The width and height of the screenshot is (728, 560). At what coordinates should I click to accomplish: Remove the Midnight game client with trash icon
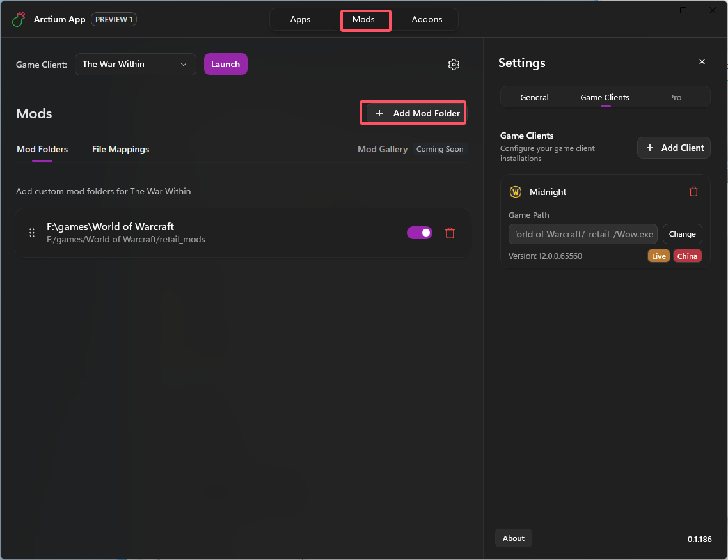[693, 192]
